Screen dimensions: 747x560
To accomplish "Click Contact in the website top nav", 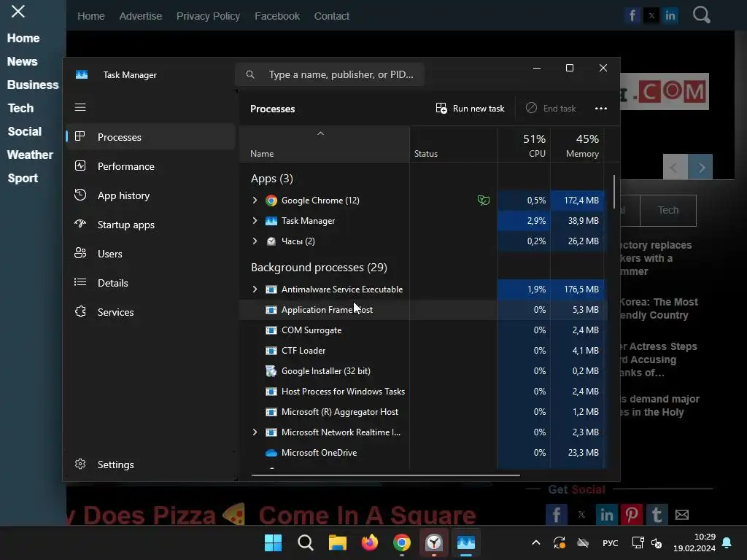I will [332, 16].
